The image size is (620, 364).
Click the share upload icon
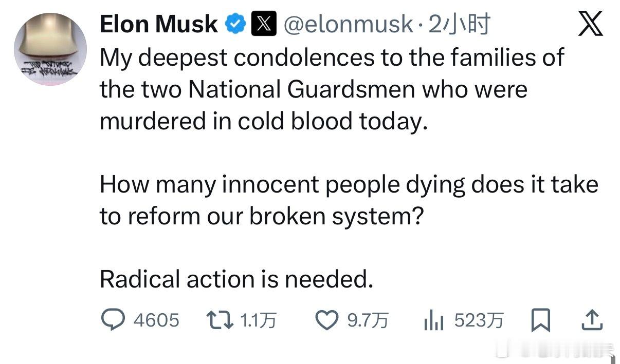[x=591, y=320]
